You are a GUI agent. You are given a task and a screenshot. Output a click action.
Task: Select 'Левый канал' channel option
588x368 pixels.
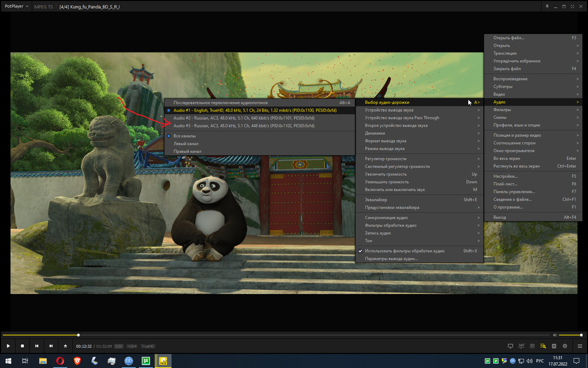click(260, 144)
